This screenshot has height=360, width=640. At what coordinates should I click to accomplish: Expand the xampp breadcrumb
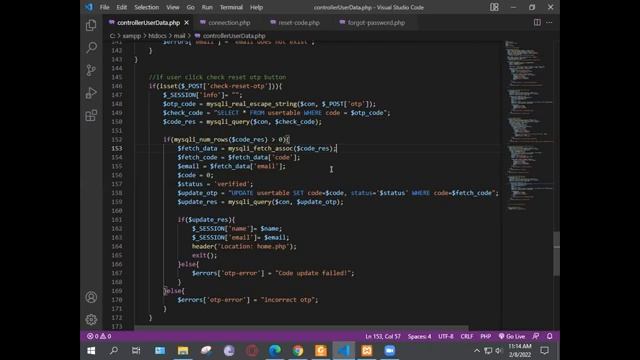[x=132, y=36]
